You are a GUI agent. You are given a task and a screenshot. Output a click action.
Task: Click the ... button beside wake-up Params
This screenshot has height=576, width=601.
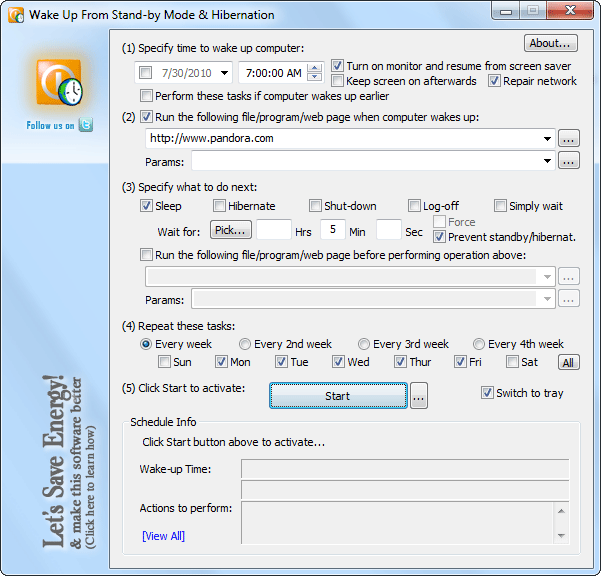pos(569,161)
